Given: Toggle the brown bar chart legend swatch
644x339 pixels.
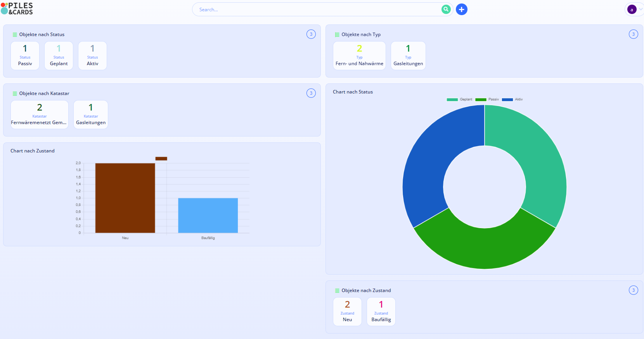Looking at the screenshot, I should click(x=161, y=159).
